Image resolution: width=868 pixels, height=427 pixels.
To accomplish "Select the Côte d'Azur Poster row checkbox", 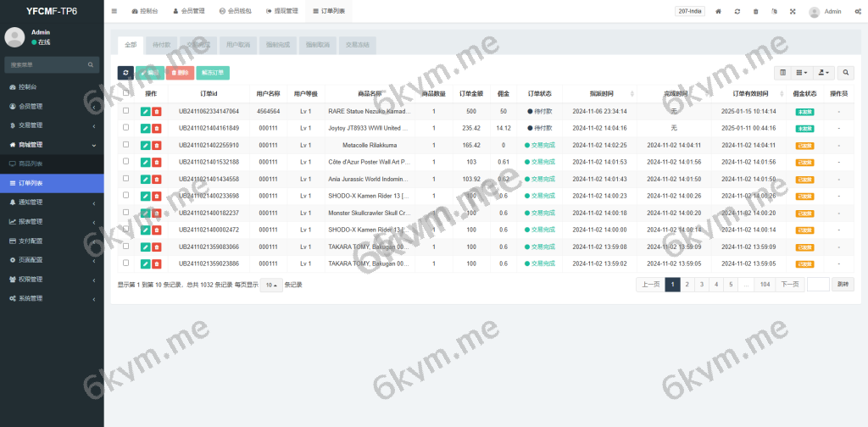I will click(x=126, y=161).
